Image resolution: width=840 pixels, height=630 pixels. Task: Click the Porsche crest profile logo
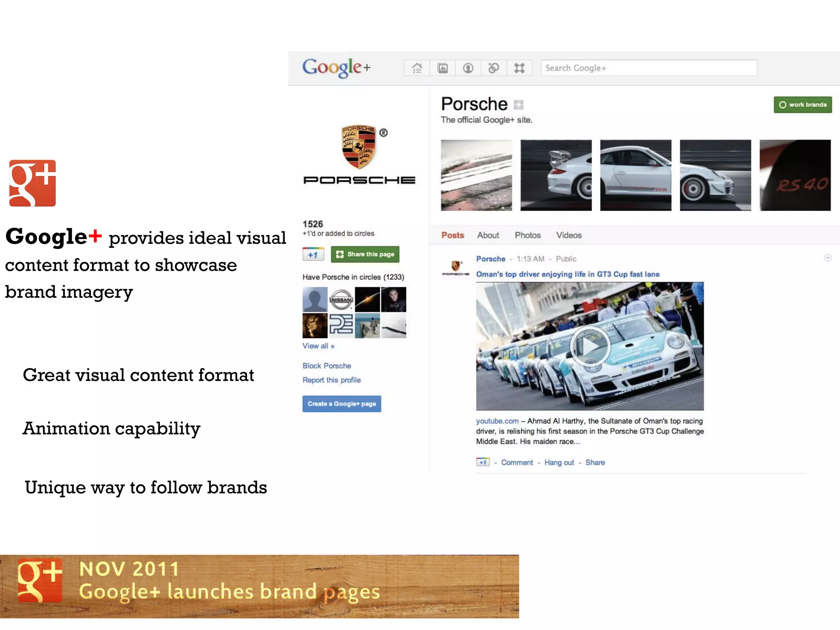(359, 155)
